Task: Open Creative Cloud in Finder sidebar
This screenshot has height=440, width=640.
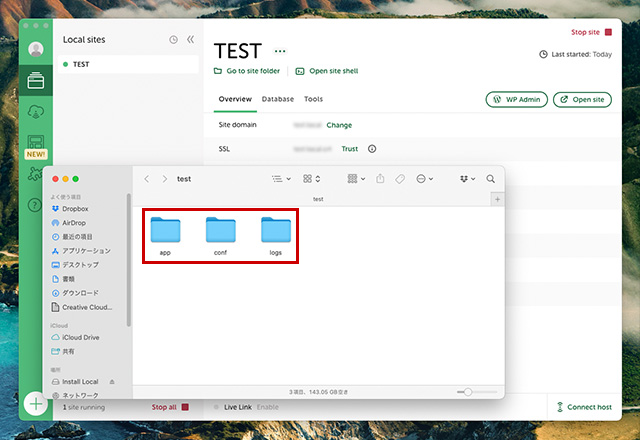Action: click(x=82, y=307)
